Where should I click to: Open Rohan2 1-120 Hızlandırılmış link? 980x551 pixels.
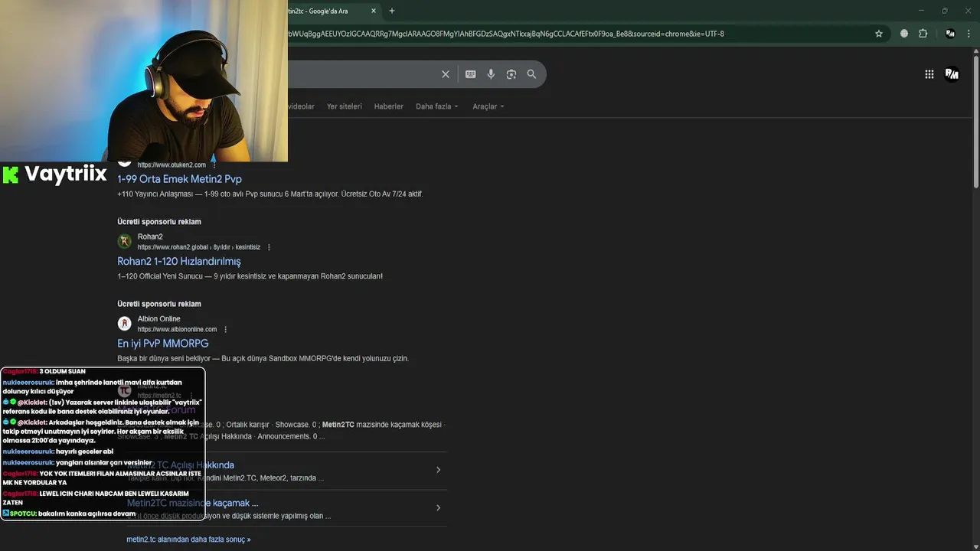pos(178,261)
